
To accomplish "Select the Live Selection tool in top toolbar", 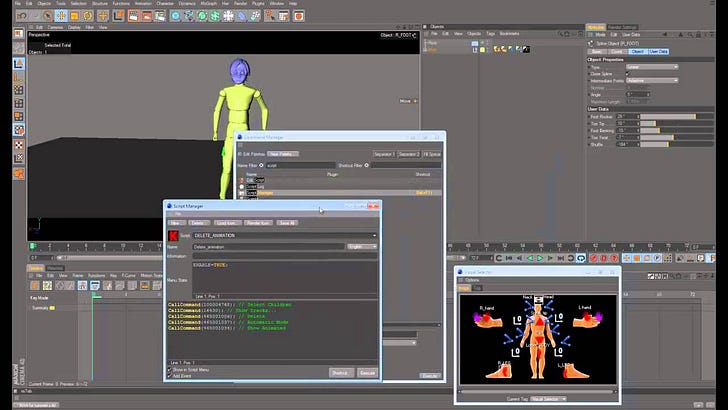I will tap(47, 16).
